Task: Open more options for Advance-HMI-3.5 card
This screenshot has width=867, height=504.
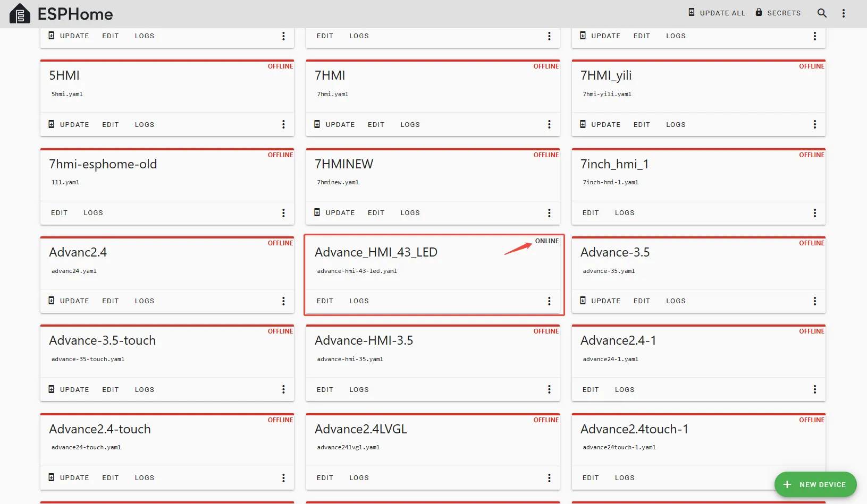Action: click(x=549, y=389)
